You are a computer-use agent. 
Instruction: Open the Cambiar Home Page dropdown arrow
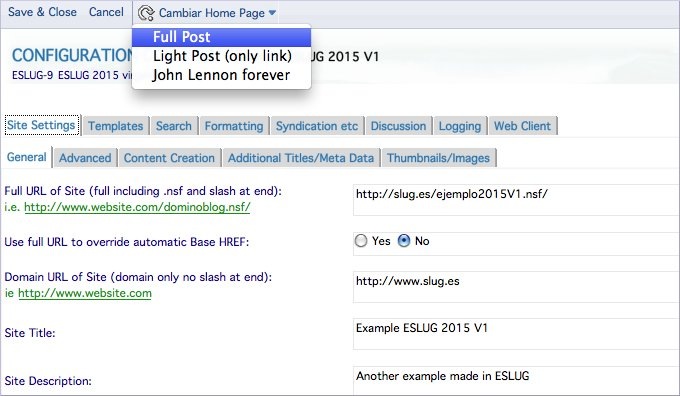(272, 13)
